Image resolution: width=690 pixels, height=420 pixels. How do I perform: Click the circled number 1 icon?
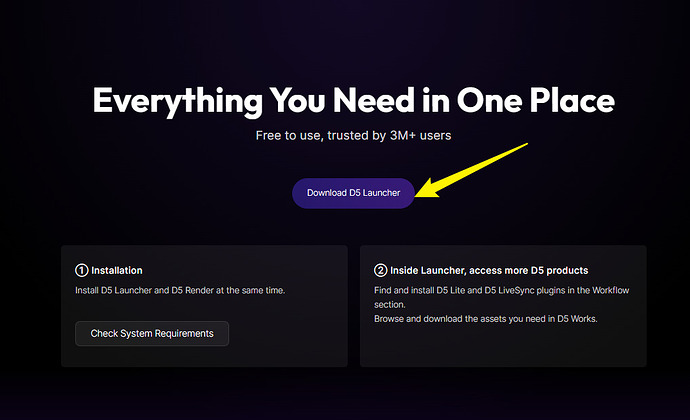[81, 270]
